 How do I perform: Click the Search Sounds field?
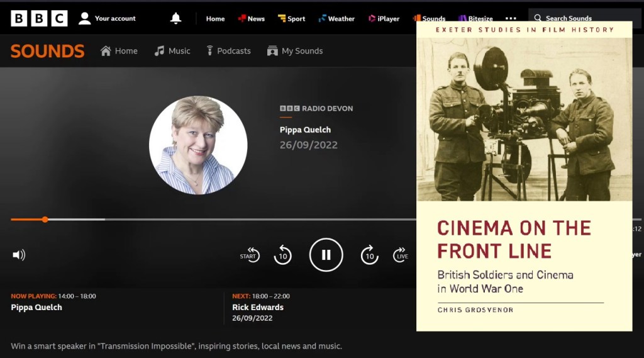584,18
